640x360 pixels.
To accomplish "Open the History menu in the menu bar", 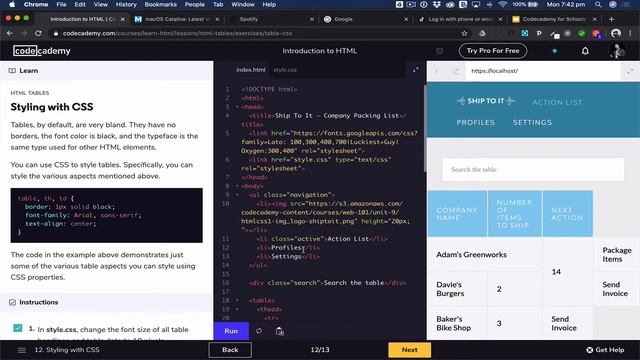I will (126, 4).
